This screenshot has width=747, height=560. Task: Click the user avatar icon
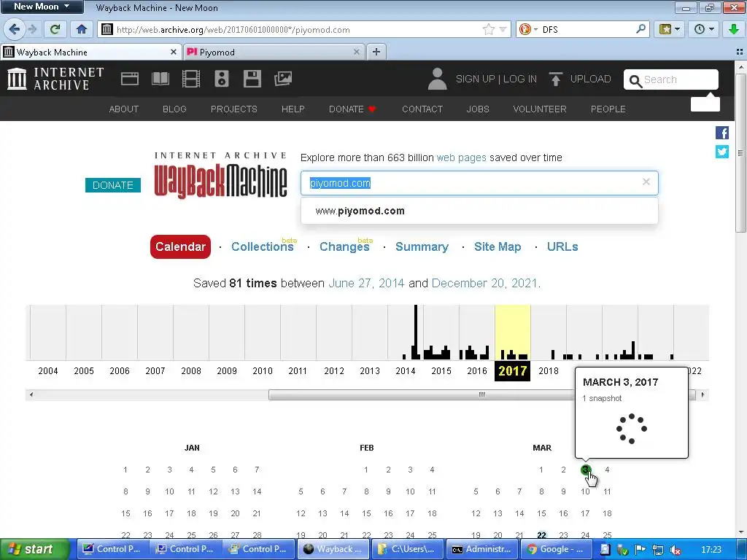point(438,79)
